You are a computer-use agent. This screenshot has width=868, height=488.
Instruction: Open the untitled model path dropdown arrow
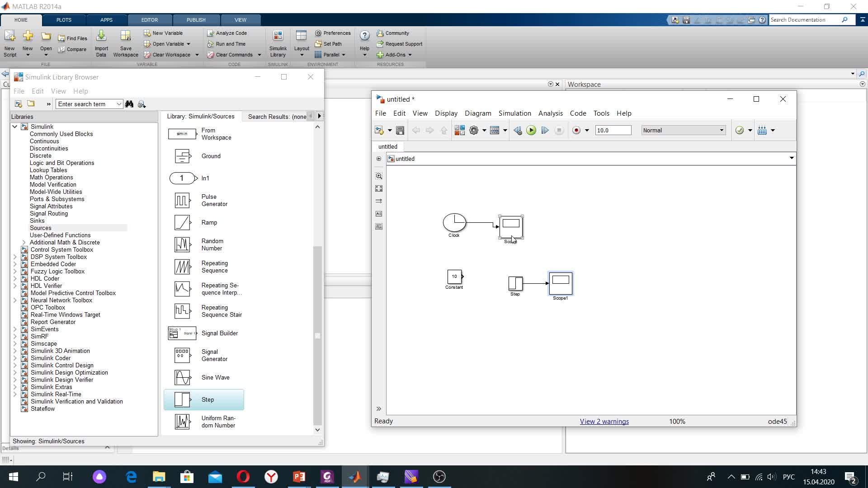792,158
